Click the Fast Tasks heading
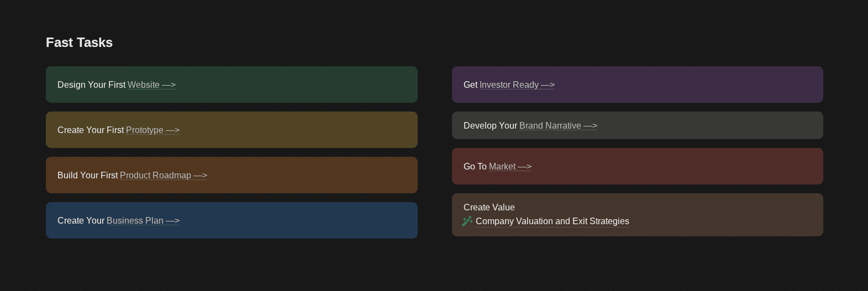868x291 pixels. click(x=79, y=43)
